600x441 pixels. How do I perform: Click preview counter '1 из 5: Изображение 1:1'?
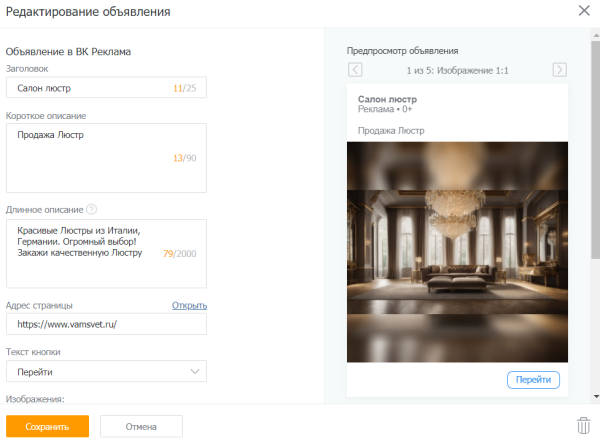tap(456, 70)
